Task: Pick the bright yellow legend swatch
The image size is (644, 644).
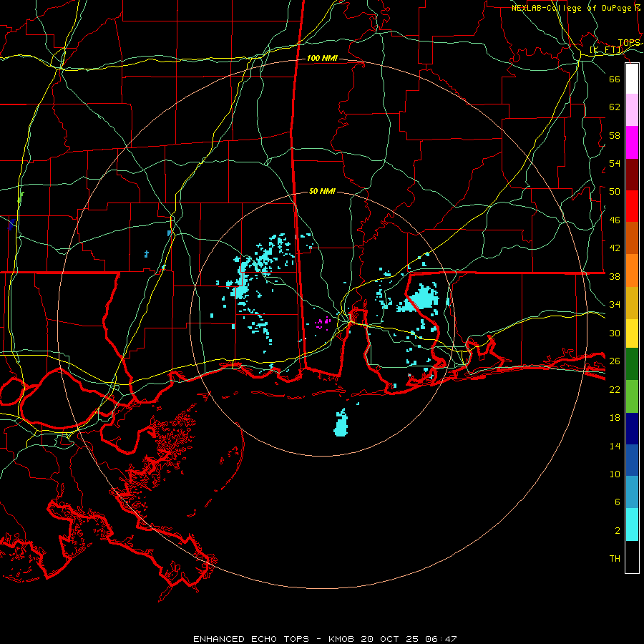Action: tap(632, 333)
